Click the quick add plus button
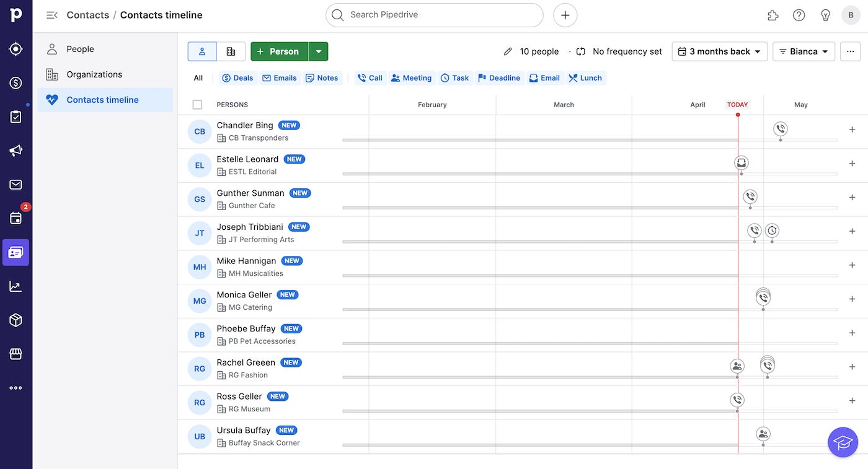The height and width of the screenshot is (469, 868). pyautogui.click(x=565, y=15)
